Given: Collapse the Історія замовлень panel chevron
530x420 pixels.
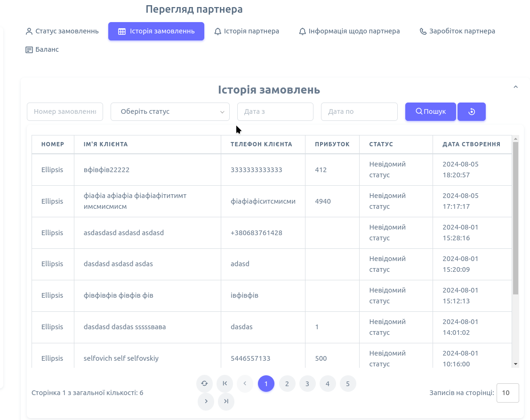Looking at the screenshot, I should click(515, 87).
